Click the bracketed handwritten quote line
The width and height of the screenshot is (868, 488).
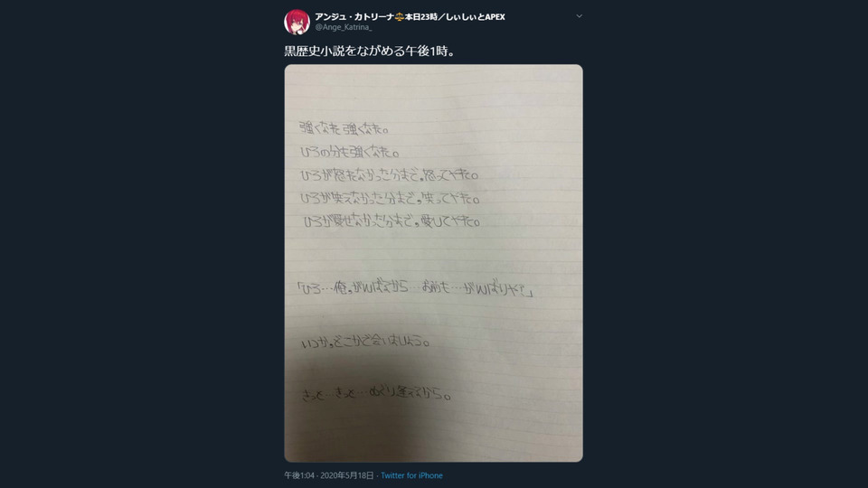[x=415, y=289]
